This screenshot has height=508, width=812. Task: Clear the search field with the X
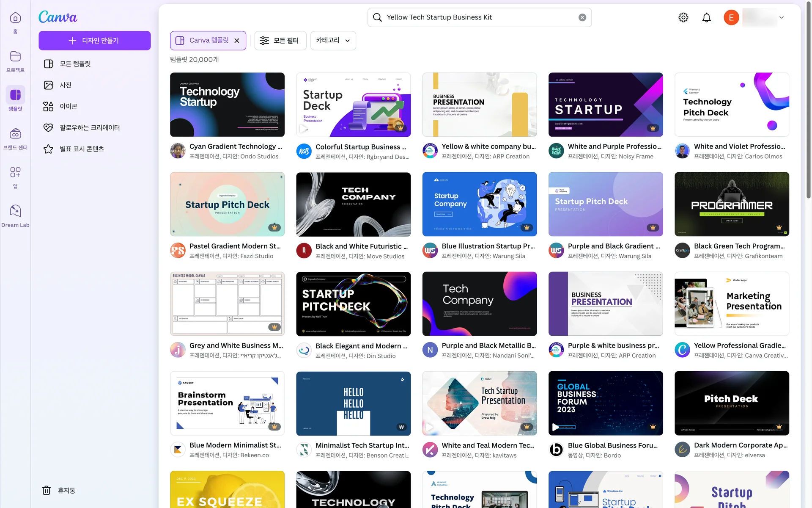click(582, 17)
